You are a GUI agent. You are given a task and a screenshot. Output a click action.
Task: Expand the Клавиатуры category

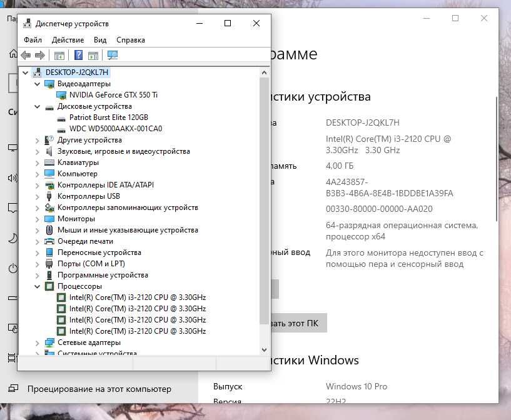(37, 163)
